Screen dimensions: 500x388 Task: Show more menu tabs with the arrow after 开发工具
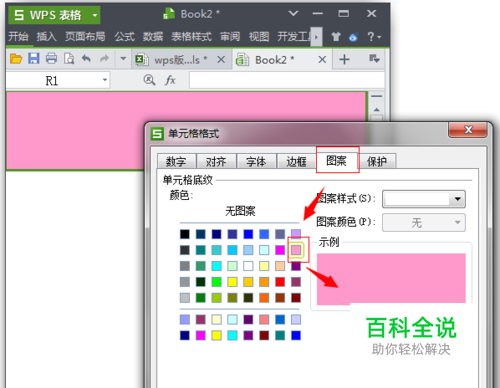316,37
